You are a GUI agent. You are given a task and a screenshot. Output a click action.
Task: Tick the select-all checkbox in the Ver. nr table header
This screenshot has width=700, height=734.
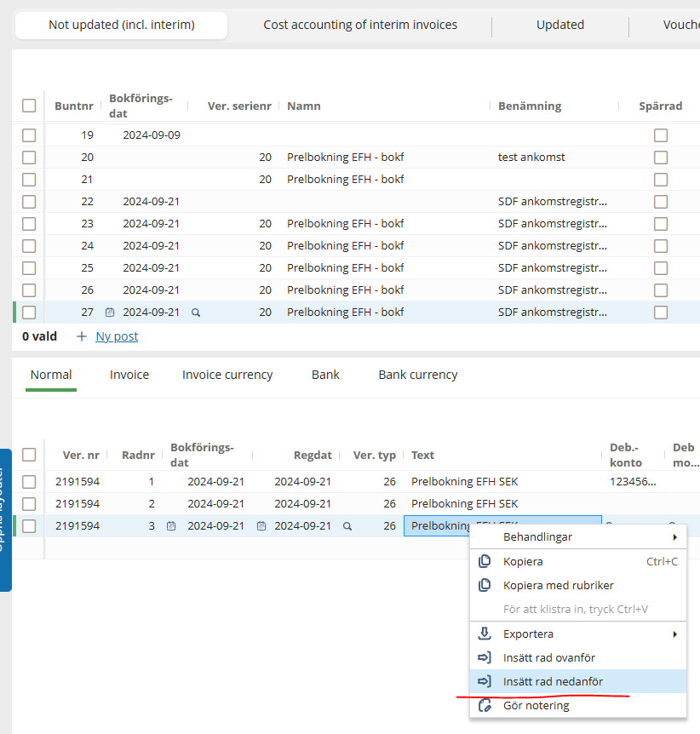click(x=29, y=455)
